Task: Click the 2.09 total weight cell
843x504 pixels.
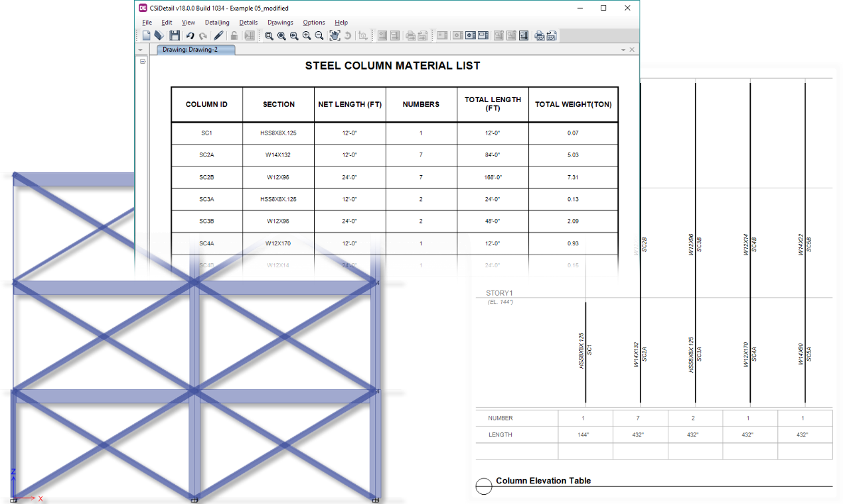Action: 573,221
